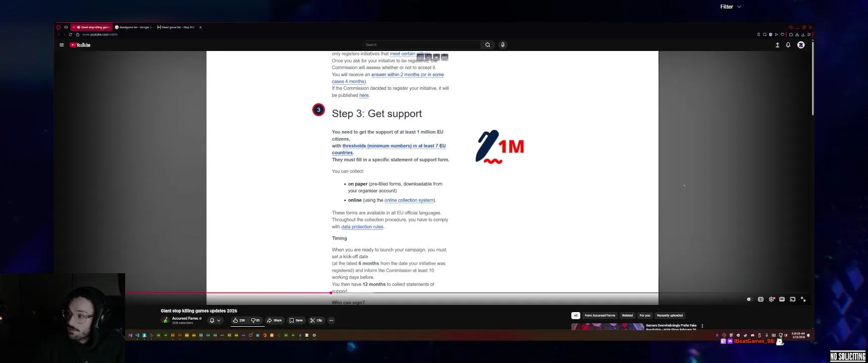Toggle subtitles/closed captions on the player
Viewport: 868px width, 363px height.
[761, 299]
